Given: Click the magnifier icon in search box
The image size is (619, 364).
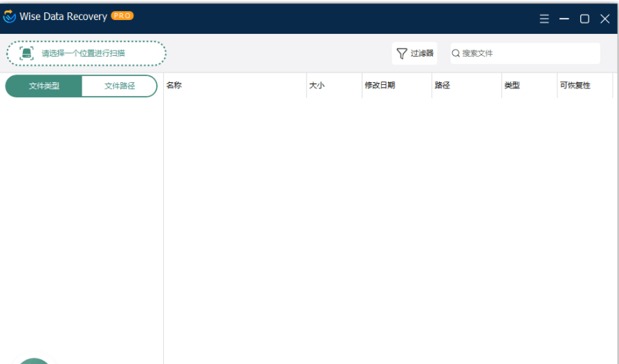Looking at the screenshot, I should click(x=456, y=53).
